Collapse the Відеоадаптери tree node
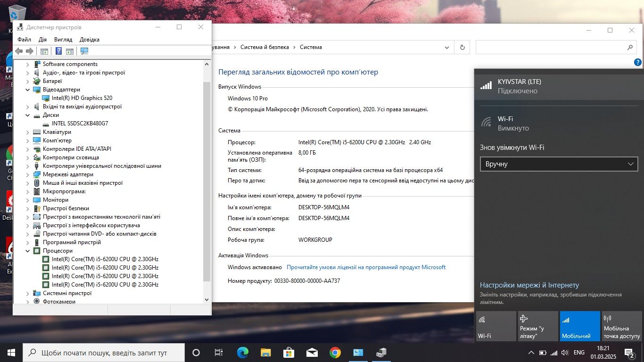644x362 pixels. tap(28, 90)
